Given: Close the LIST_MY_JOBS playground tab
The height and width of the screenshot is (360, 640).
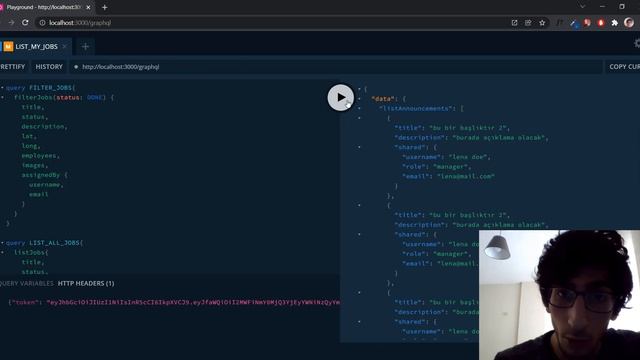Looking at the screenshot, I should [64, 47].
